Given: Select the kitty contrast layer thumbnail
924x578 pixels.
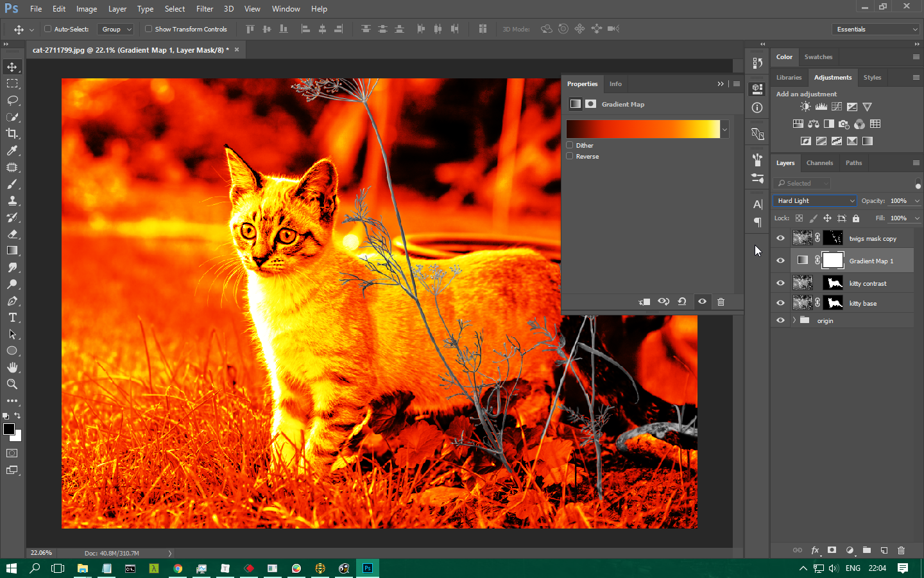Looking at the screenshot, I should (x=803, y=283).
